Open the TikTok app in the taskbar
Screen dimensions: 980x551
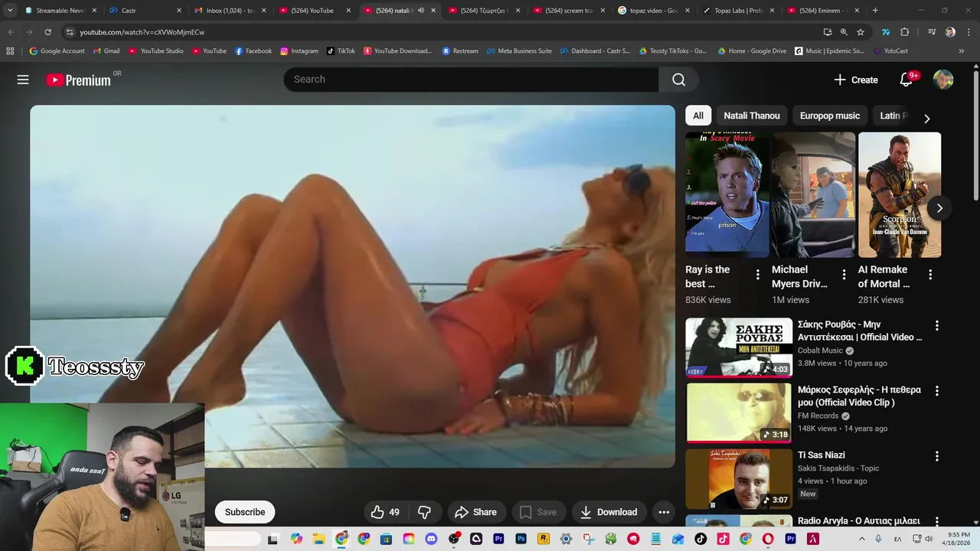coord(701,539)
